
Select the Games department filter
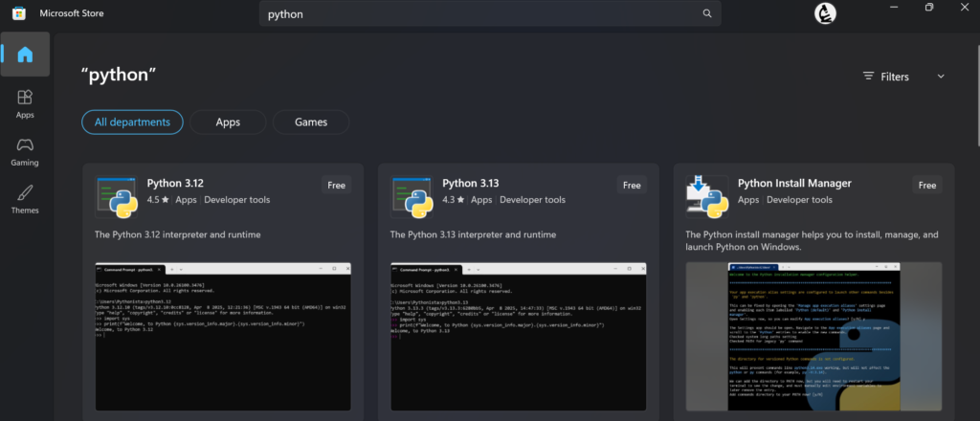[311, 122]
